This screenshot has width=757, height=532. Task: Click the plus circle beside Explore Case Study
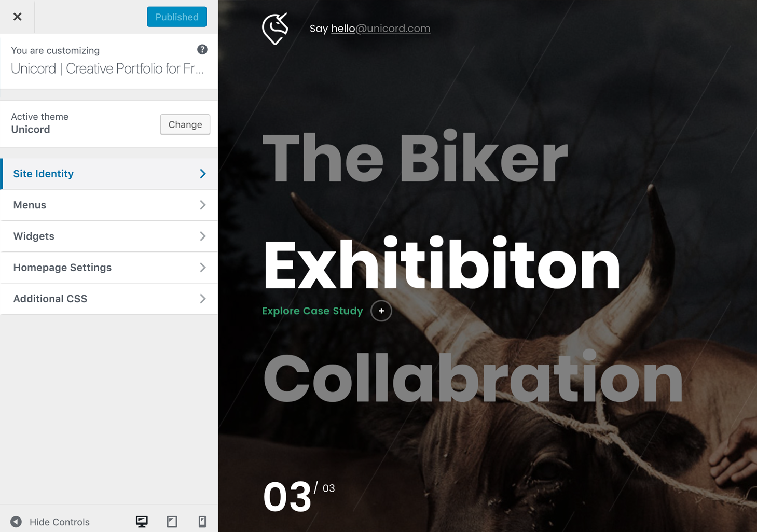pyautogui.click(x=381, y=311)
